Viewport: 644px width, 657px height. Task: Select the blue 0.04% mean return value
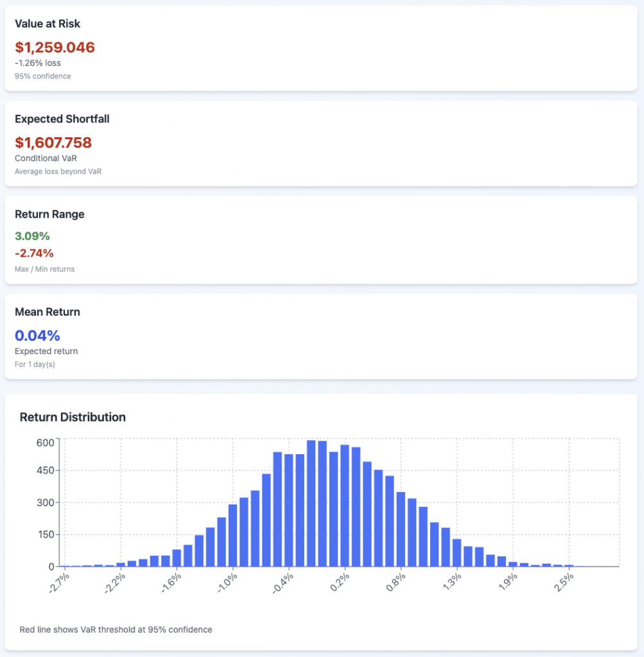pos(37,335)
